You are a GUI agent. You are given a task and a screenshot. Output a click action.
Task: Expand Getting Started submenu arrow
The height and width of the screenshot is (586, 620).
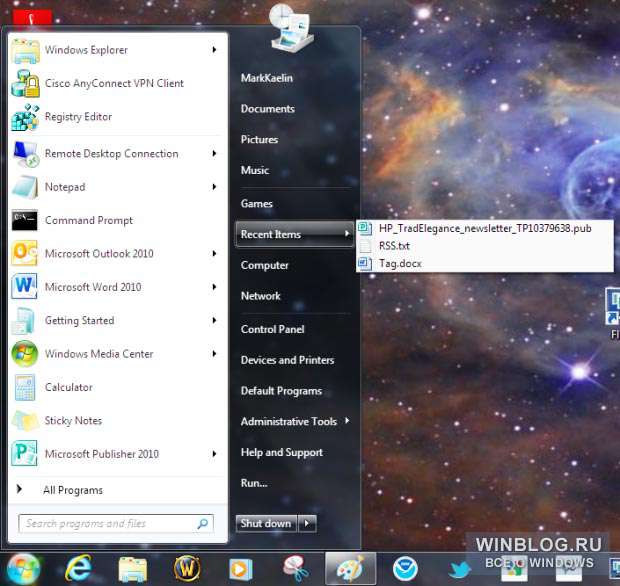point(214,320)
